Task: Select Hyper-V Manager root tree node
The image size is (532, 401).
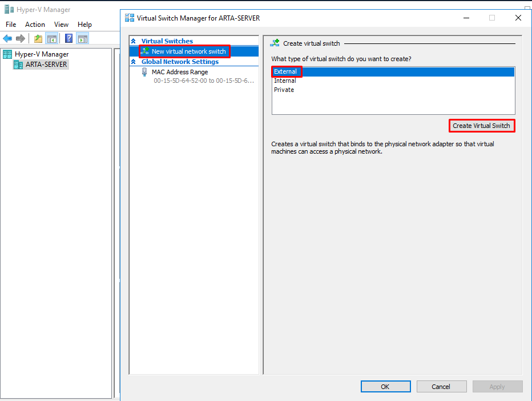Action: coord(42,54)
